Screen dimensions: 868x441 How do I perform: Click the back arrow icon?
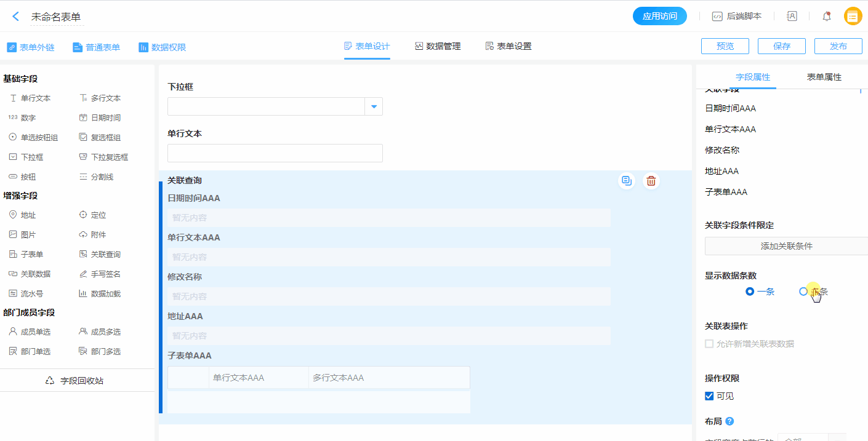tap(16, 17)
